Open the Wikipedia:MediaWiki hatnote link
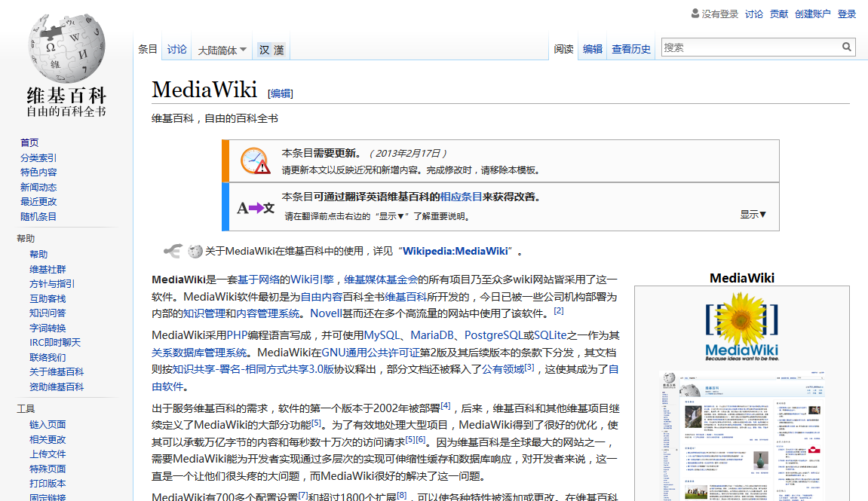The image size is (868, 501). coord(455,251)
